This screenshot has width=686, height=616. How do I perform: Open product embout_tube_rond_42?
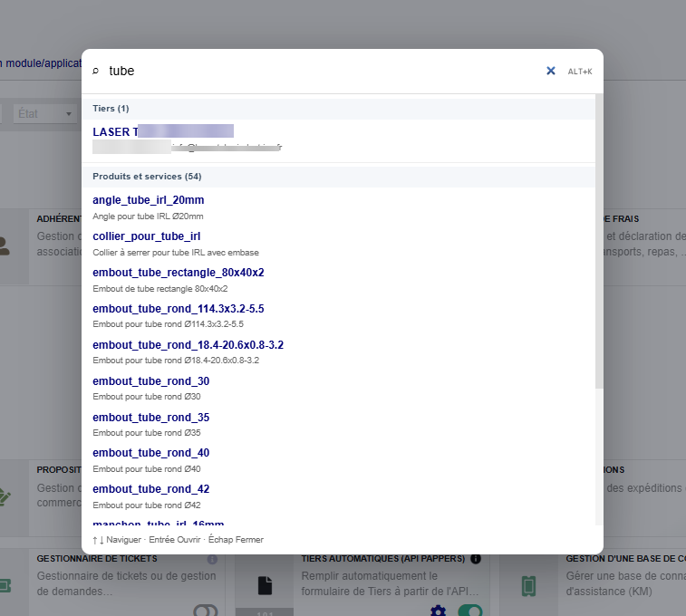click(151, 489)
